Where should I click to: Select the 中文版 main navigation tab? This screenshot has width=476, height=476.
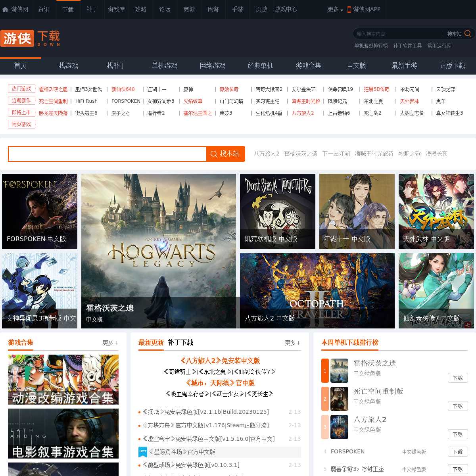click(356, 65)
